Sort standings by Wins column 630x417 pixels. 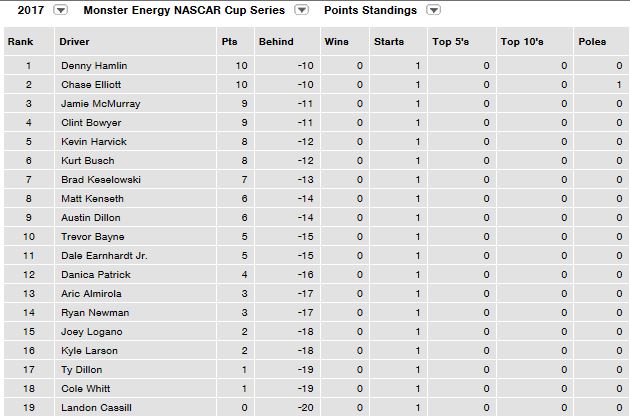(337, 43)
